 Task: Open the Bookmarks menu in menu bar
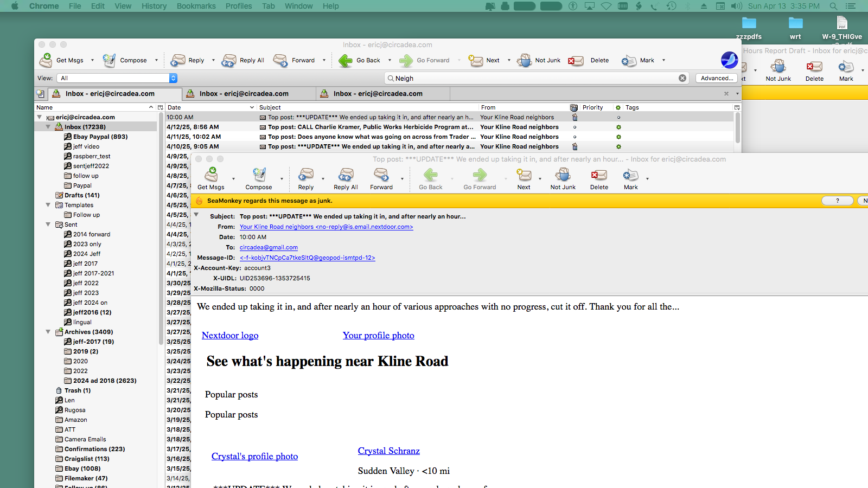click(x=196, y=6)
